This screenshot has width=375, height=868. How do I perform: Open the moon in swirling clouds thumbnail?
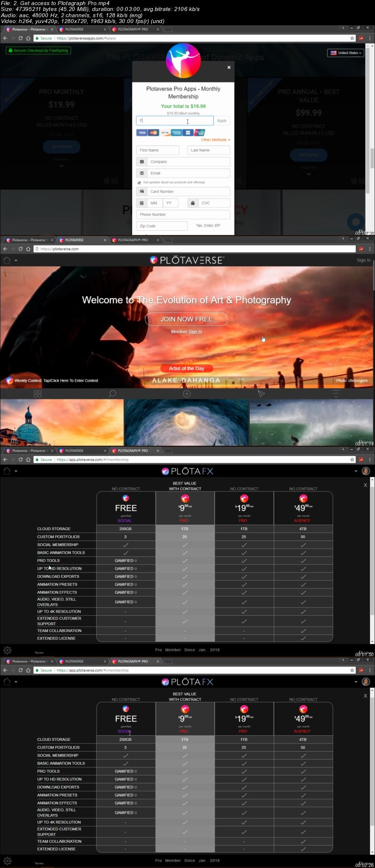pyautogui.click(x=186, y=422)
